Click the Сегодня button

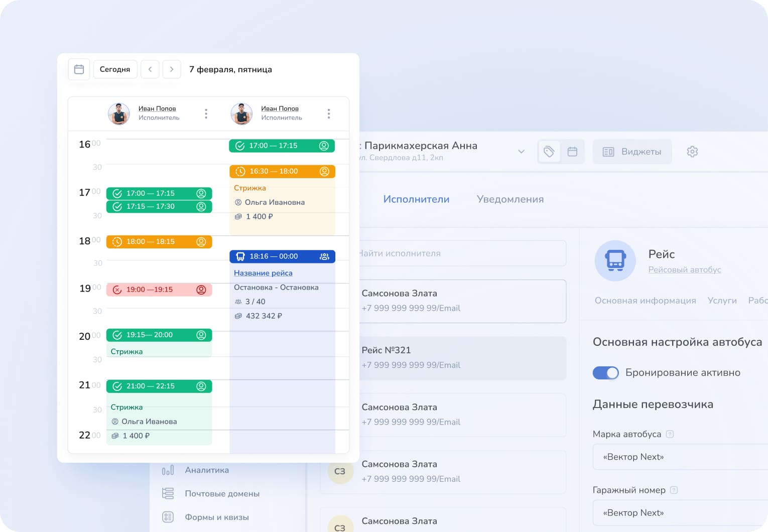click(x=115, y=69)
